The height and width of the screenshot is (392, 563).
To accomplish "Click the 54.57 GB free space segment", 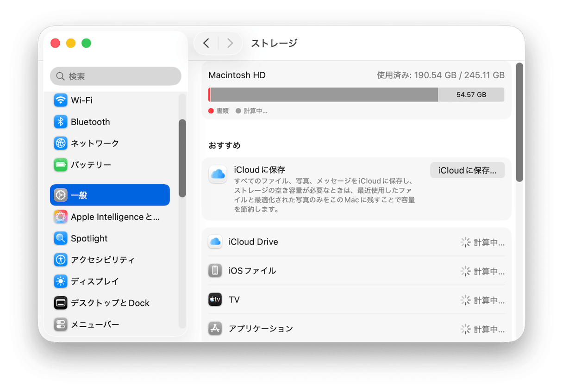I will pyautogui.click(x=471, y=94).
